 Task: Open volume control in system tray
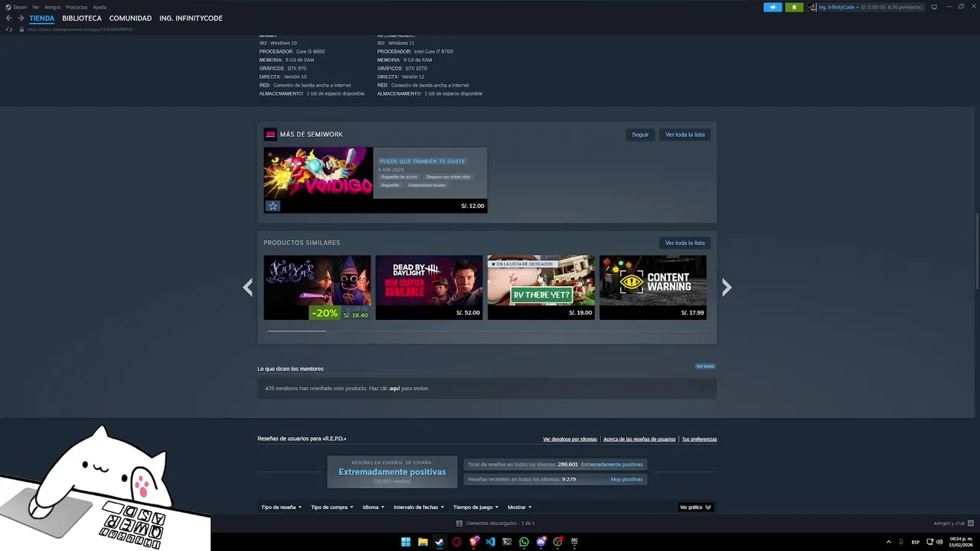point(939,542)
